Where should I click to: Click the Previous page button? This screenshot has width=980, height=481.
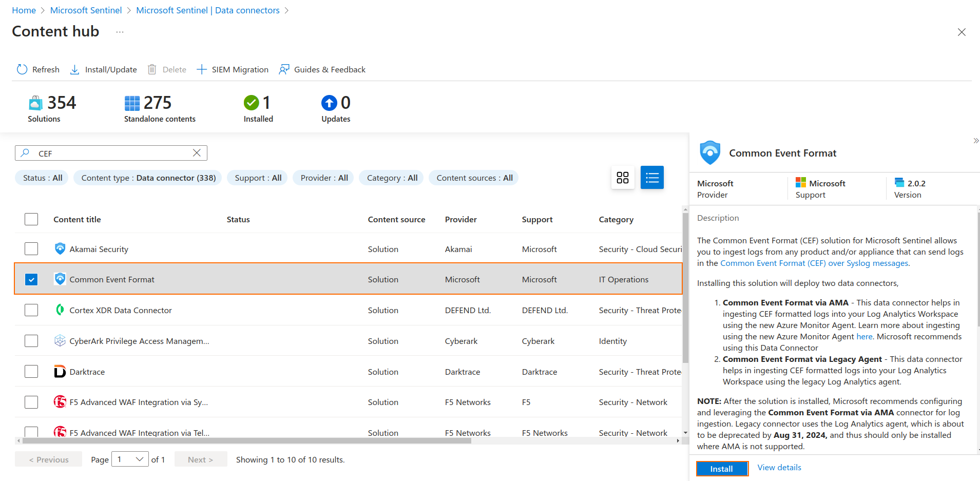(x=48, y=459)
